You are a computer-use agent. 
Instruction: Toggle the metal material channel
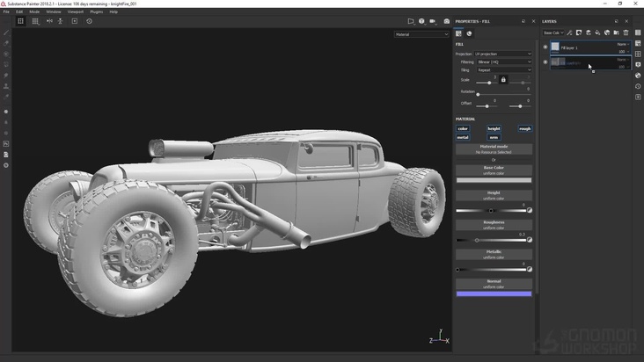tap(463, 137)
